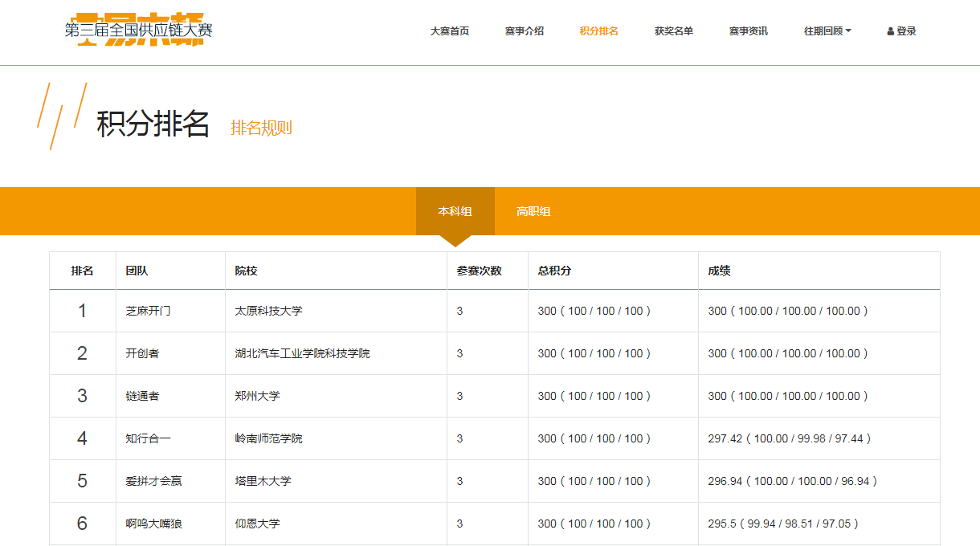Click the 参赛次数 column header
The width and height of the screenshot is (980, 546).
coord(479,271)
